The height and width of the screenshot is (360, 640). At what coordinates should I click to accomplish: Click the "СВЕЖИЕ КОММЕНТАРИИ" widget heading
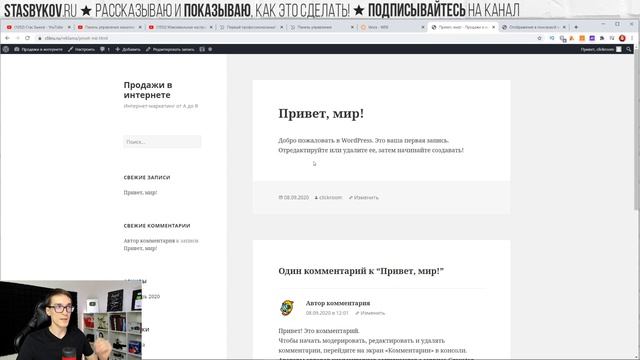click(x=157, y=226)
